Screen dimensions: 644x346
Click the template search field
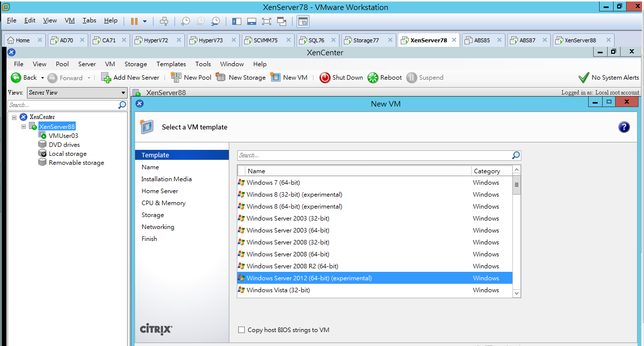pyautogui.click(x=374, y=155)
